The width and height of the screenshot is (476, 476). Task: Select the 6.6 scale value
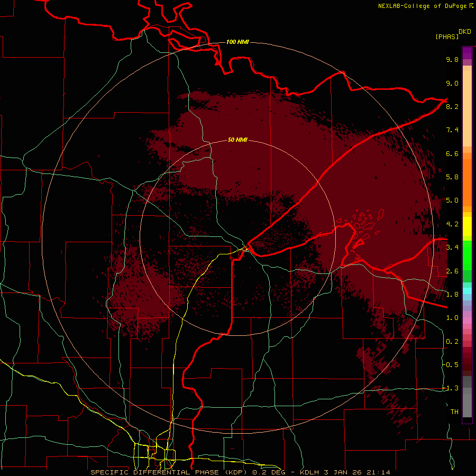coord(452,153)
